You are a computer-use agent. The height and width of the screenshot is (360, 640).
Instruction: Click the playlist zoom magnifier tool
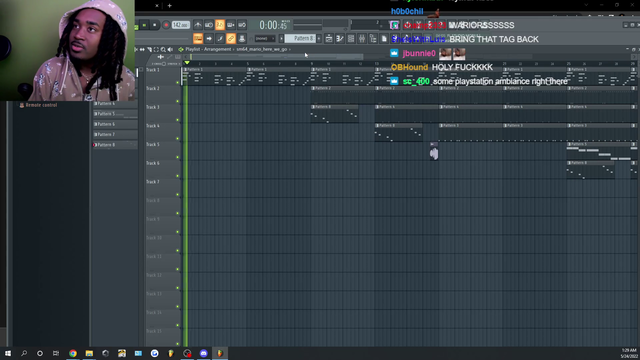coord(163,49)
